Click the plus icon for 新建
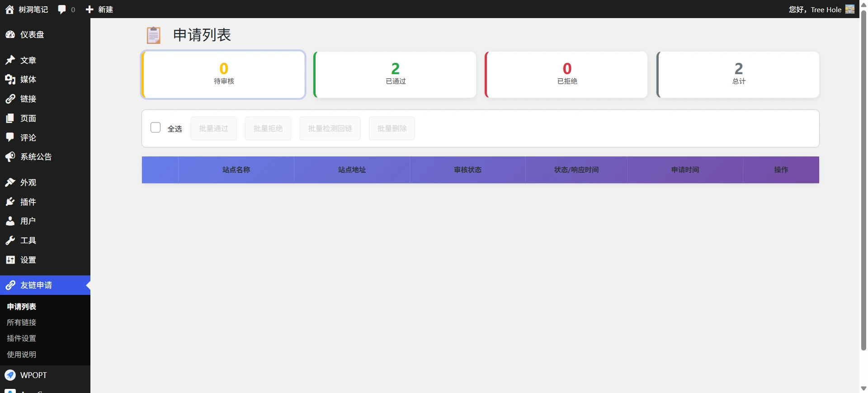Image resolution: width=868 pixels, height=393 pixels. [90, 9]
